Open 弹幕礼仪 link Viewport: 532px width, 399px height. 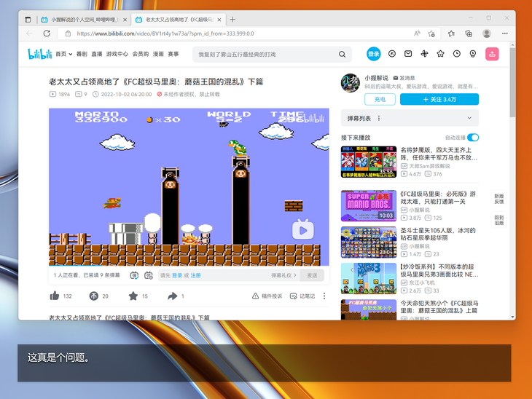click(x=283, y=275)
